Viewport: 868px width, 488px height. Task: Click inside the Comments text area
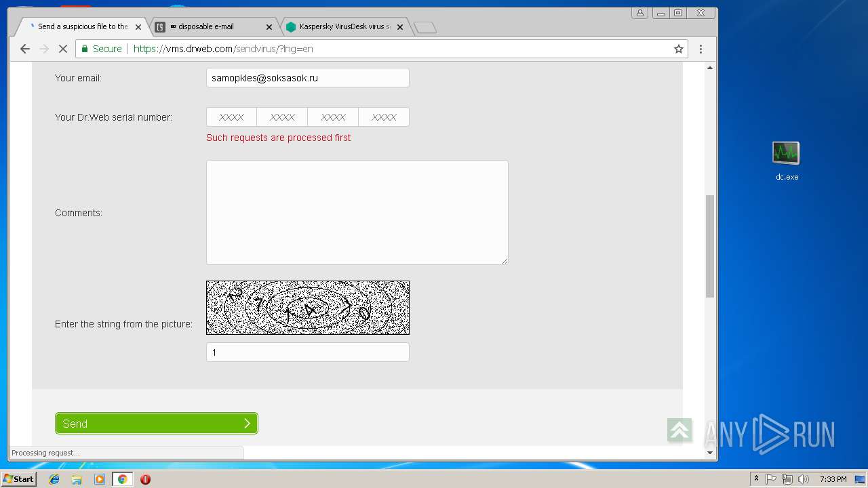[x=357, y=212]
